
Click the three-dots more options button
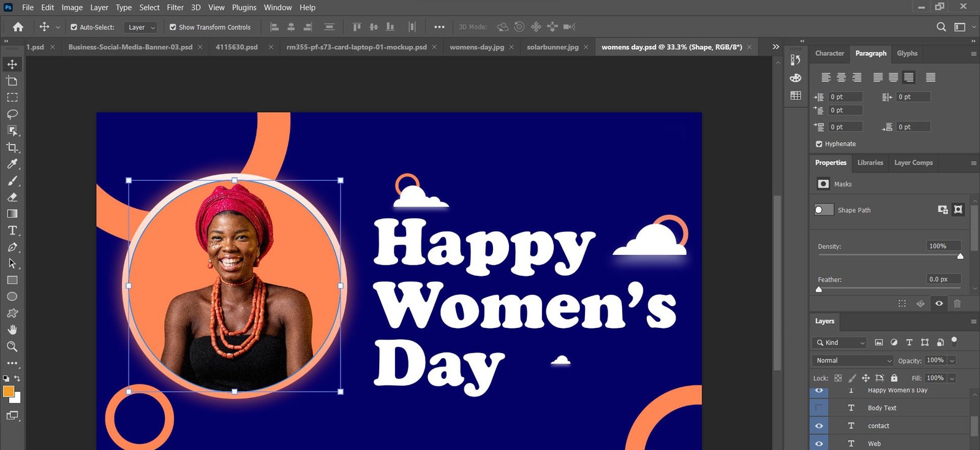[x=439, y=27]
